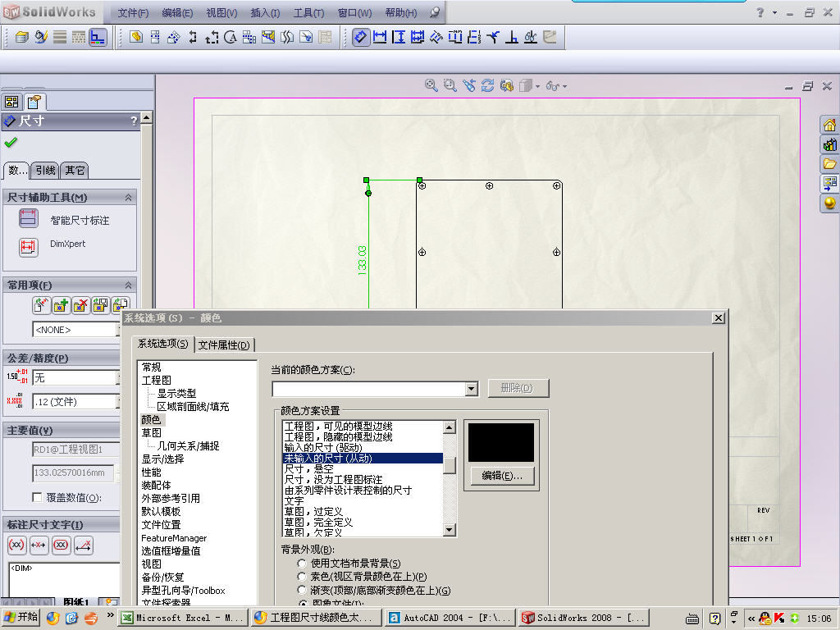The width and height of the screenshot is (840, 630).
Task: Select the Ordinate Dimension tool
Action: [436, 37]
